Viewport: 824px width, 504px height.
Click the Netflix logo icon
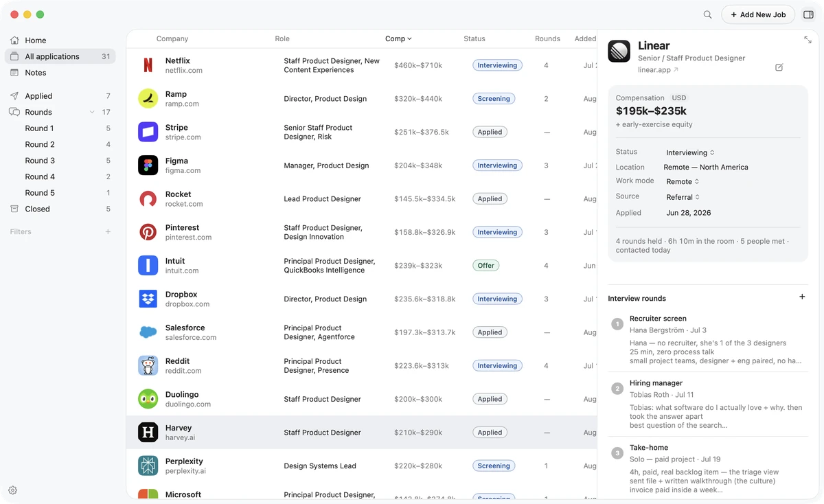(x=148, y=65)
